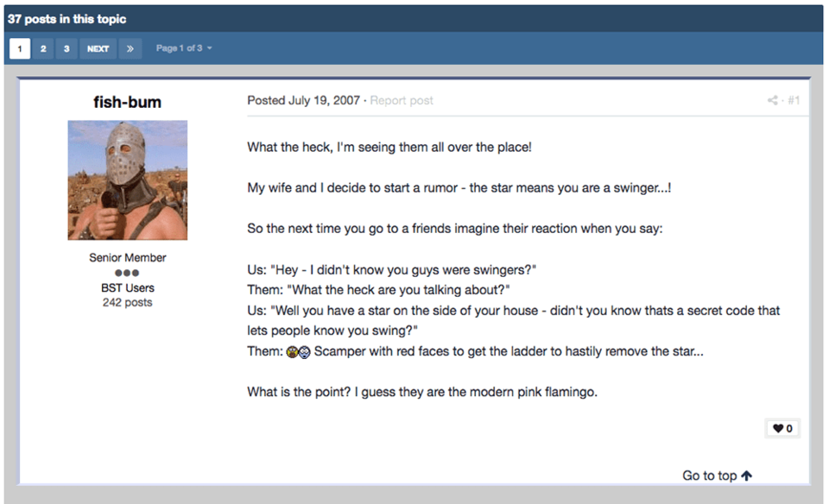The width and height of the screenshot is (829, 504).
Task: Click fish-bum's masked avatar image
Action: pos(128,180)
